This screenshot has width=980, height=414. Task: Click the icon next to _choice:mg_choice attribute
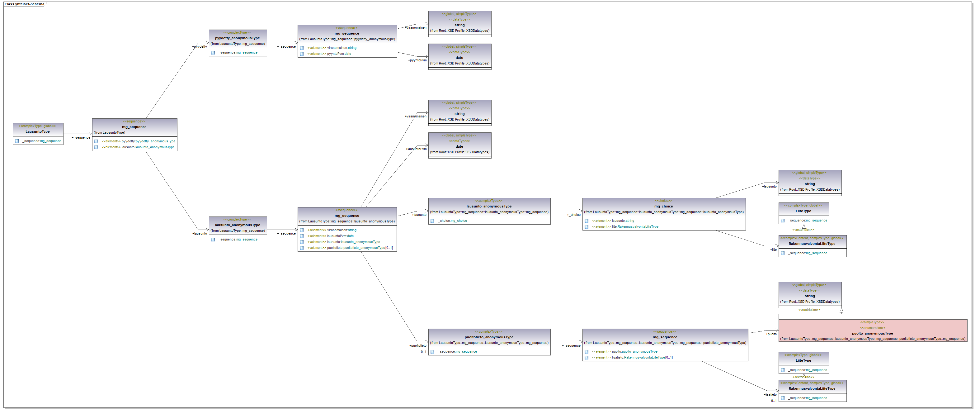(x=432, y=221)
